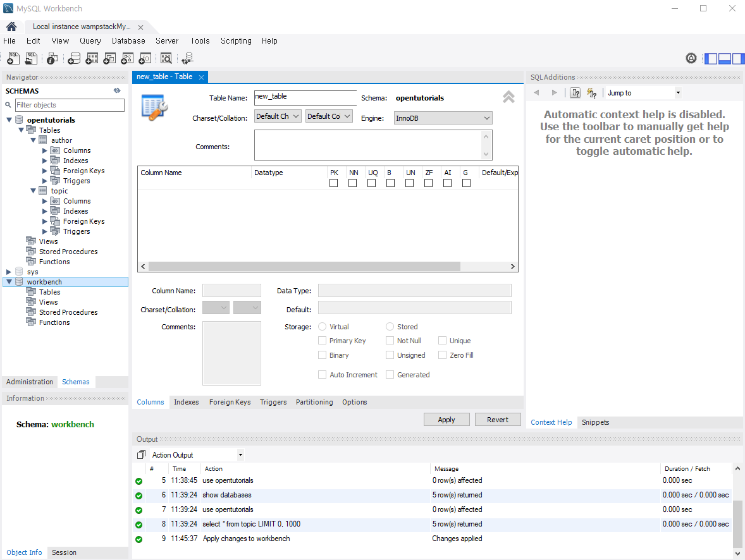The image size is (745, 560).
Task: Click the Filter objects search field
Action: (x=70, y=105)
